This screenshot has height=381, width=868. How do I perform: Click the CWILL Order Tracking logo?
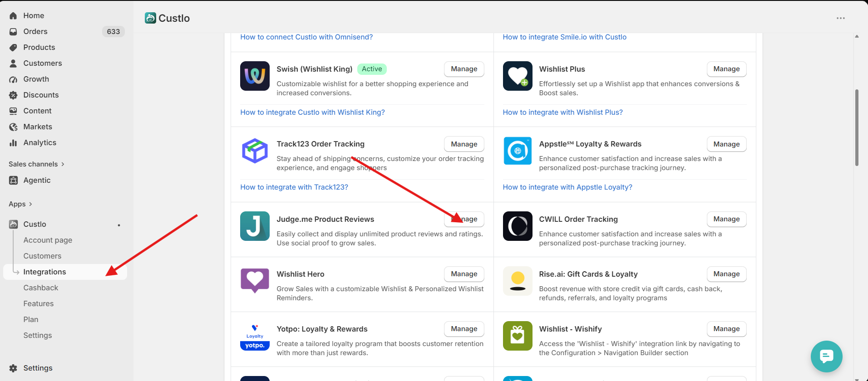(x=518, y=226)
